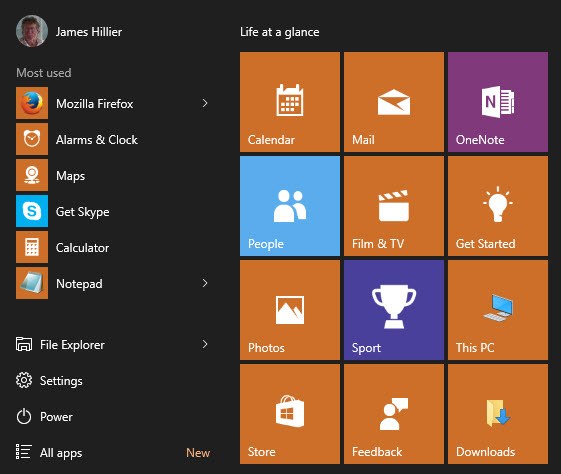Viewport: 561px width, 474px height.
Task: Open the Film & TV tile
Action: click(x=394, y=206)
